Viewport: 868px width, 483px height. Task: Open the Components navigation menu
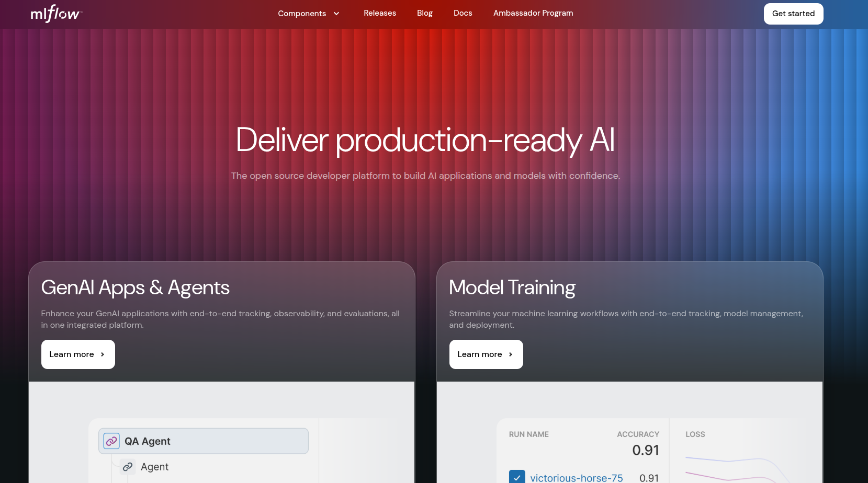[x=302, y=14]
